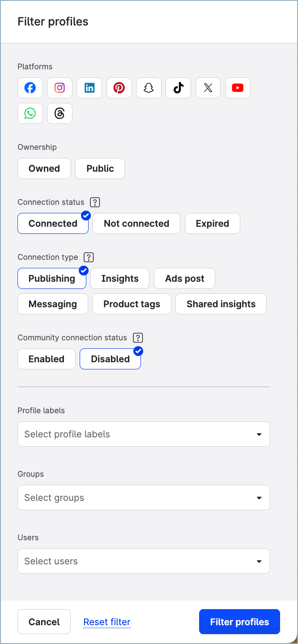Toggle the Not connected filter

[136, 223]
